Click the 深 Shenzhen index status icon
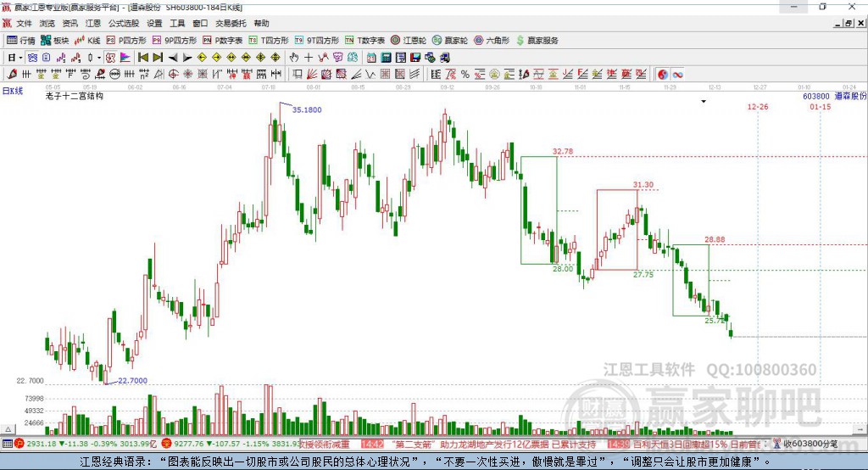The height and width of the screenshot is (470, 868). [x=167, y=444]
